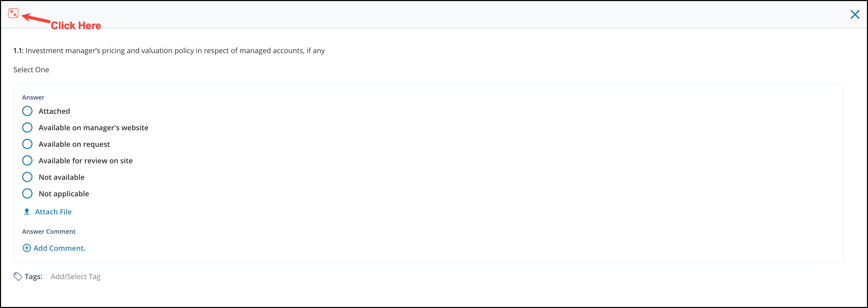Click the upload icon beside Attach File
The width and height of the screenshot is (868, 308).
(x=27, y=211)
